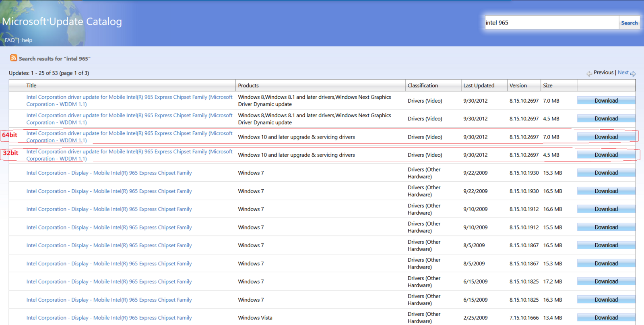Screen dimensions: 644x325
Task: Click the 'Updates: 1 - 25 of 53' text
Action: [x=49, y=73]
